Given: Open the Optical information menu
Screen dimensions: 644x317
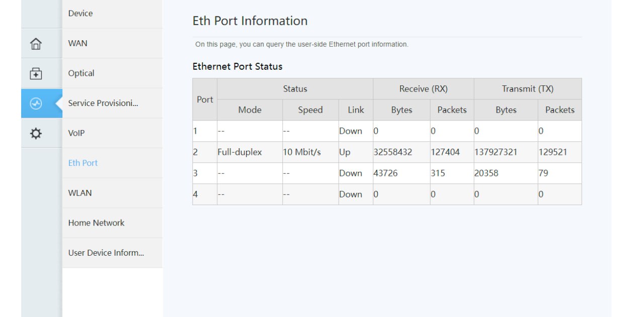Looking at the screenshot, I should tap(82, 73).
